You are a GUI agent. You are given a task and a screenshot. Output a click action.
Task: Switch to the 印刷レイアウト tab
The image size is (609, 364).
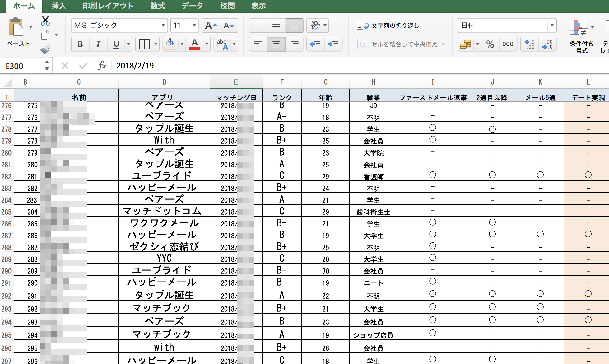(108, 6)
